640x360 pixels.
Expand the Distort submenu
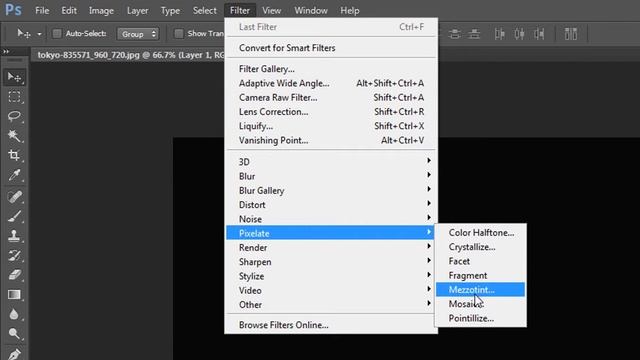tap(331, 204)
